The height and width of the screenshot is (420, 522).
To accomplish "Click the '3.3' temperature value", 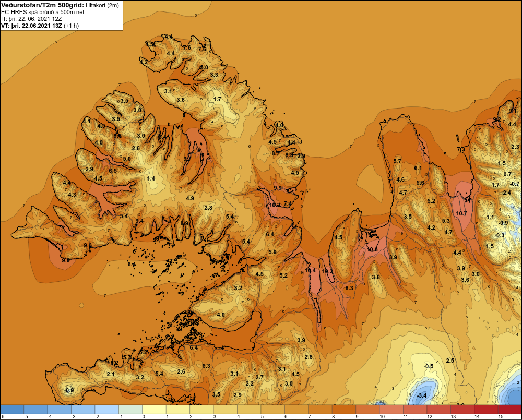I will coord(214,75).
